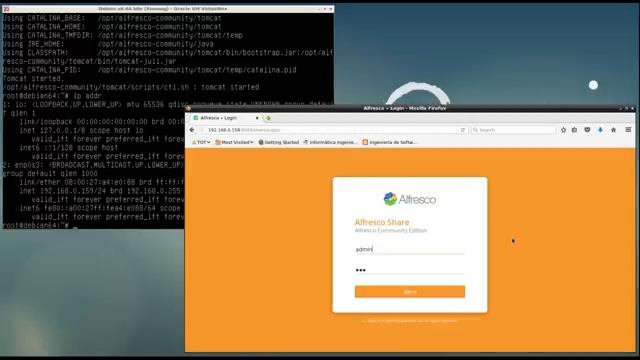Expand the Most Visited bookmarks dropdown
Viewport: 640px width, 360px height.
234,142
